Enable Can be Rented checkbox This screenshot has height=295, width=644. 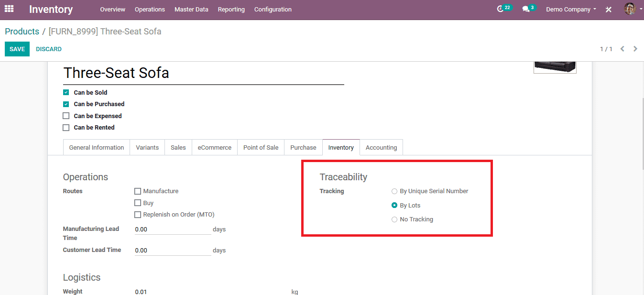(x=66, y=128)
